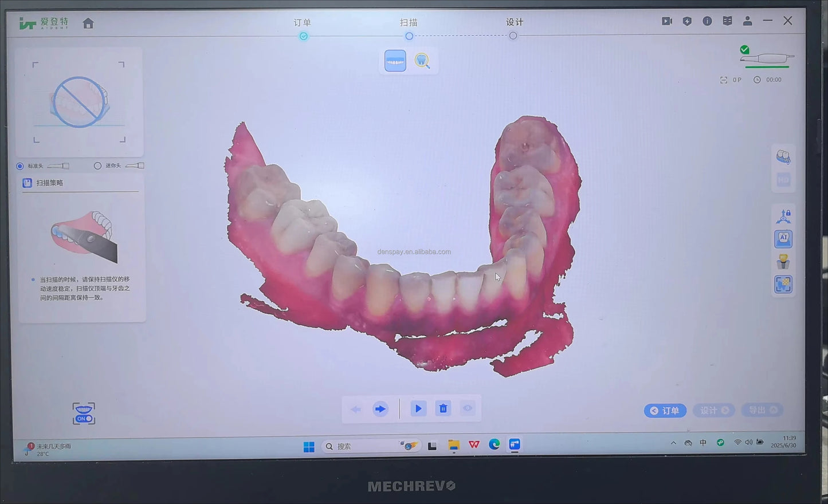Open the implant scan tool
The height and width of the screenshot is (504, 828).
coord(783,261)
